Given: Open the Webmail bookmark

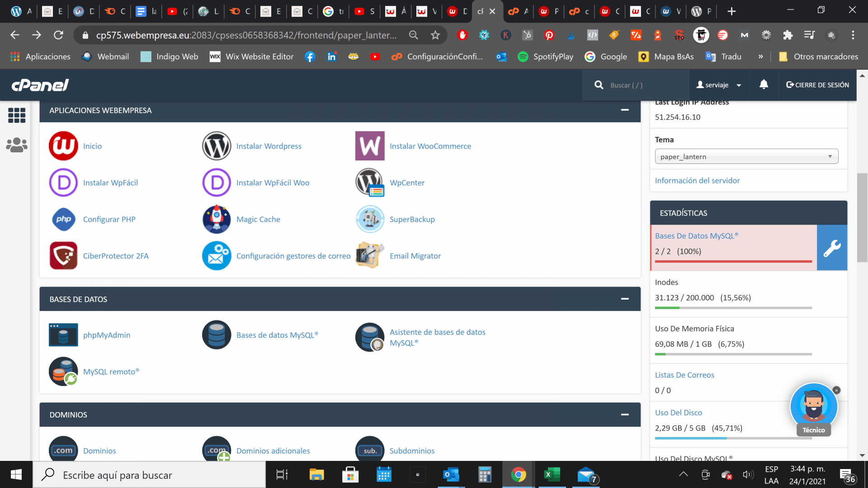Looking at the screenshot, I should (x=105, y=56).
